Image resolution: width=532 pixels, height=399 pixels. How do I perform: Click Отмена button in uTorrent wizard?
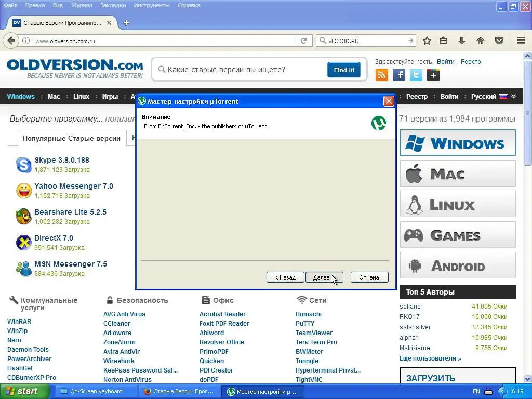(x=369, y=277)
